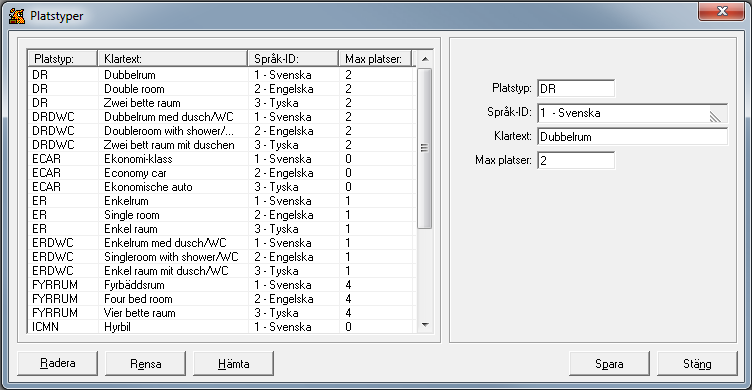Click the Max platser column header
Viewport: 752px width, 390px height.
click(x=375, y=59)
